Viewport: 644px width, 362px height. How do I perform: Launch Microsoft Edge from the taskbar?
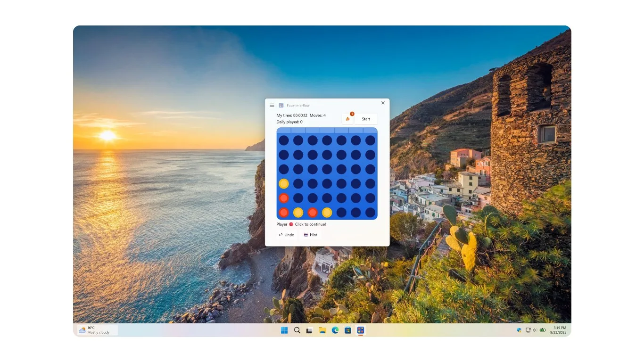pos(335,330)
